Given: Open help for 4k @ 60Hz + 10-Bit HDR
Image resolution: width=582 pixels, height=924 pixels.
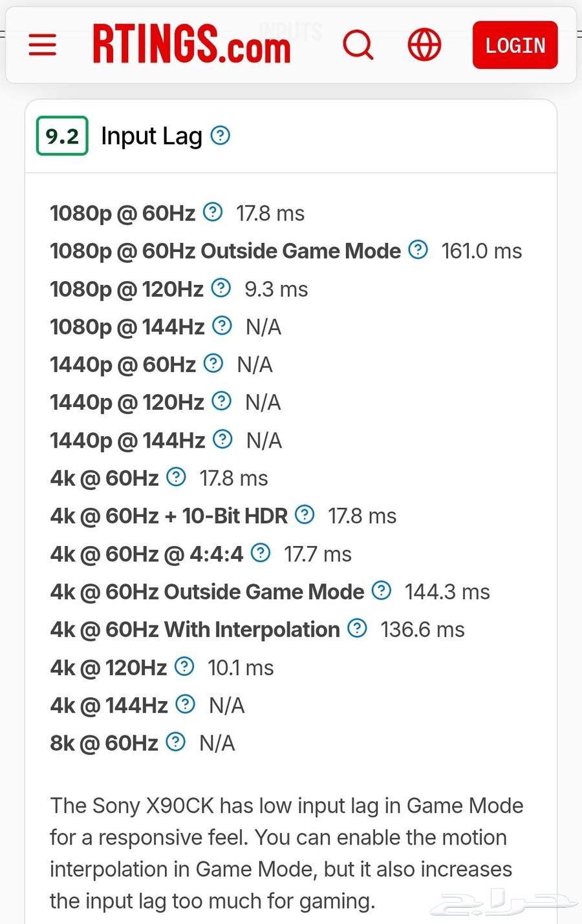Looking at the screenshot, I should pos(305,515).
